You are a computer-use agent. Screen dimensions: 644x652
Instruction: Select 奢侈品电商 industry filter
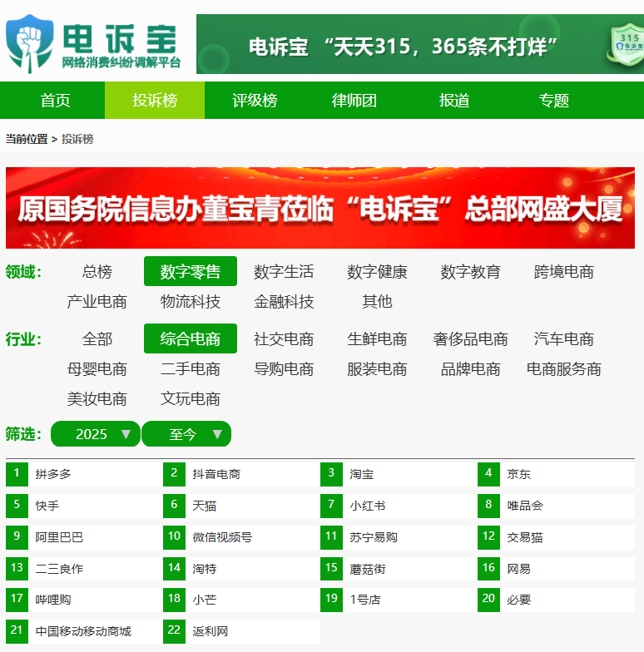click(471, 339)
